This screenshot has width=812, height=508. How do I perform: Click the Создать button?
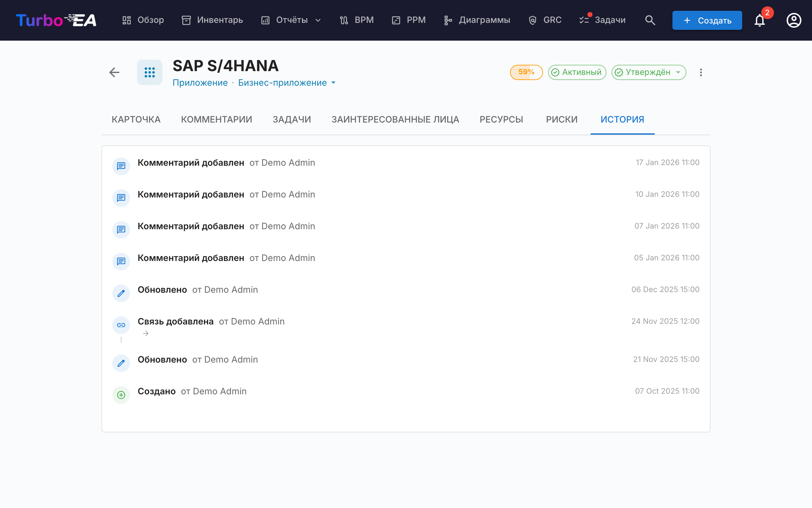coord(707,20)
